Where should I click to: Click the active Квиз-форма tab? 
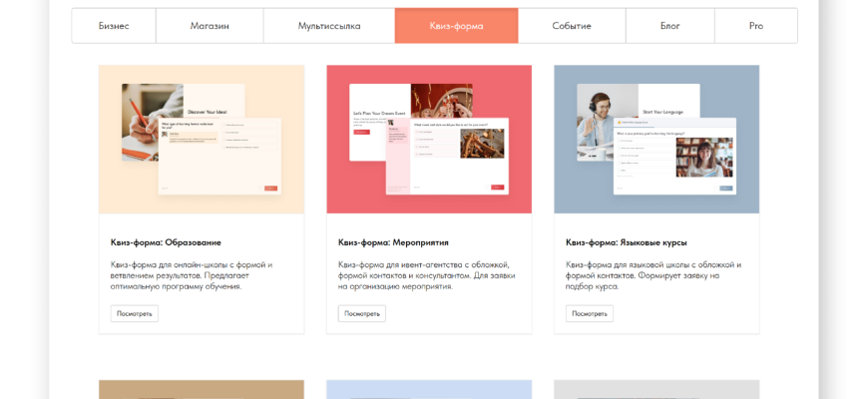[456, 26]
